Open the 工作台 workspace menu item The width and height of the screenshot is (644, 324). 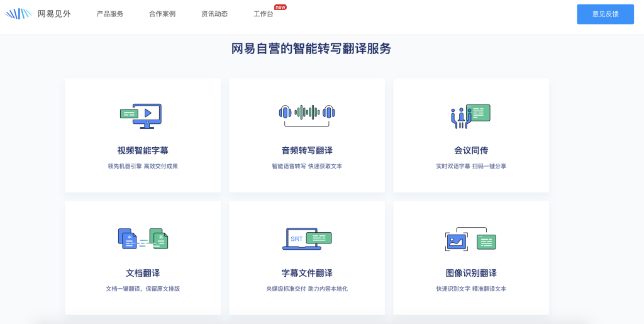264,14
